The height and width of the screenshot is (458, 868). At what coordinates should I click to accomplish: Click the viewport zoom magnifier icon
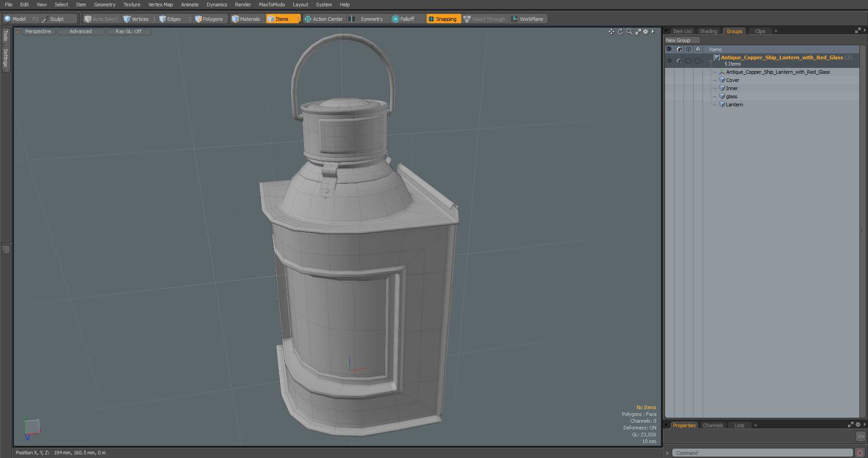pyautogui.click(x=629, y=32)
